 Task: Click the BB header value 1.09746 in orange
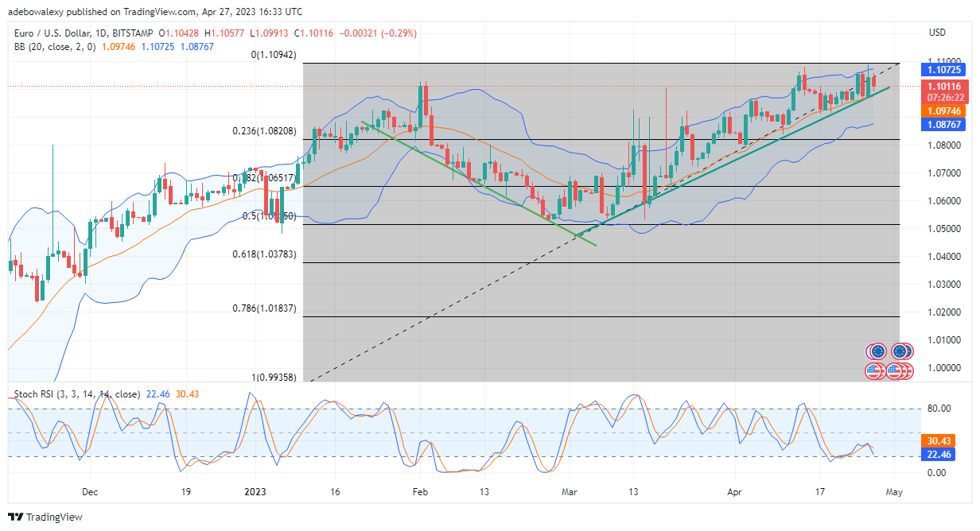(x=120, y=47)
